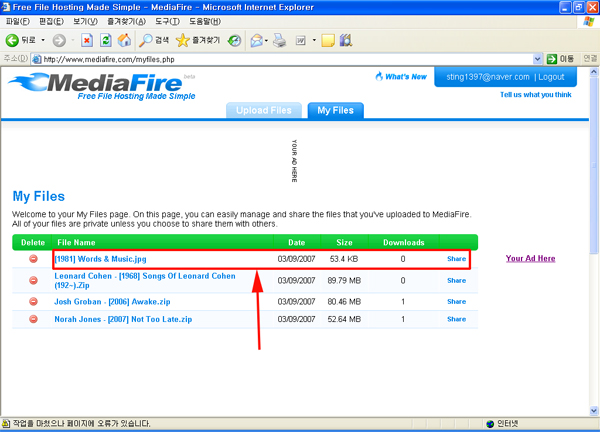Viewport: 600px width, 432px height.
Task: Open the Mail button dropdown arrow
Action: [x=266, y=40]
